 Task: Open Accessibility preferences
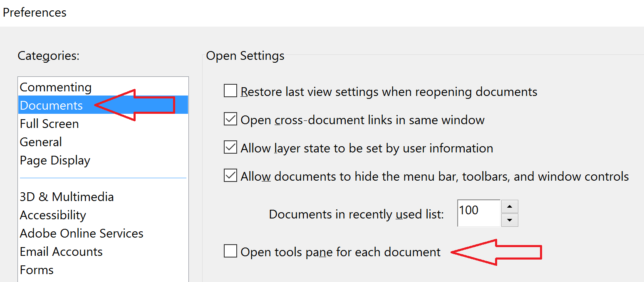coord(53,215)
